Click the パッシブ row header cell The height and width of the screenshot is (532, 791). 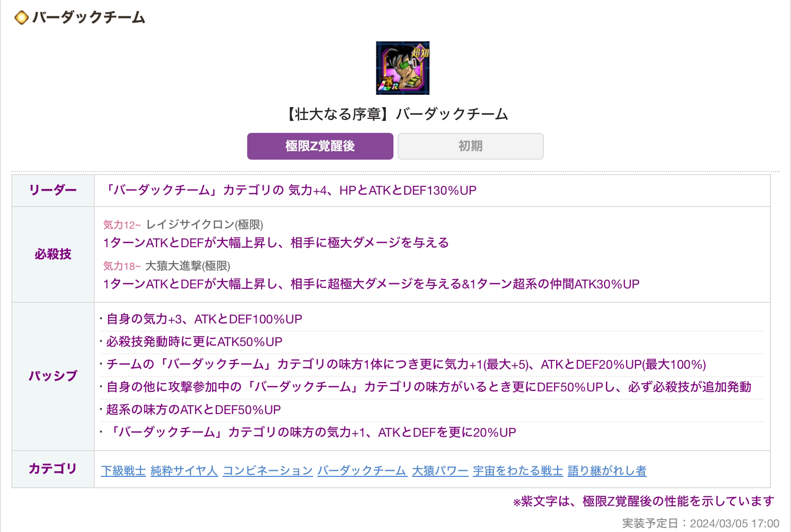pos(53,376)
